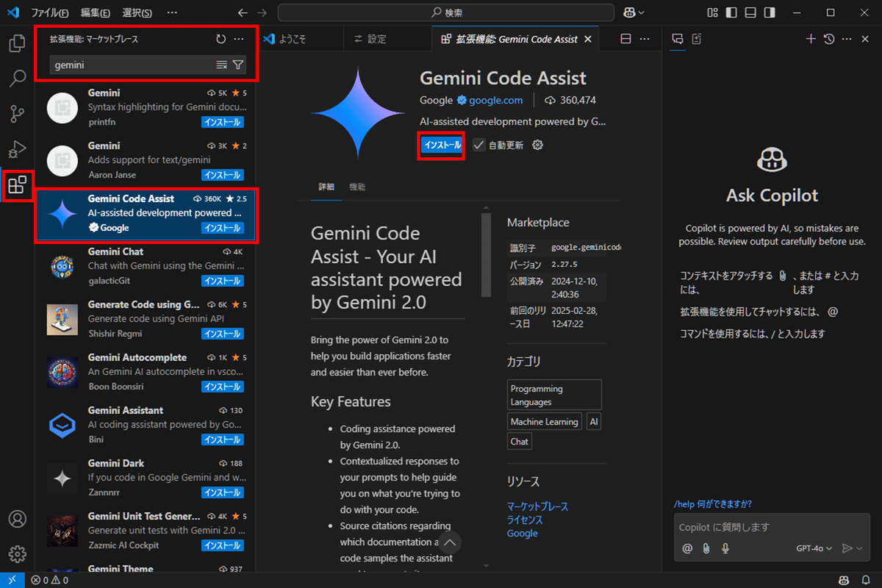Open the notifications bell
882x588 pixels.
(x=866, y=580)
